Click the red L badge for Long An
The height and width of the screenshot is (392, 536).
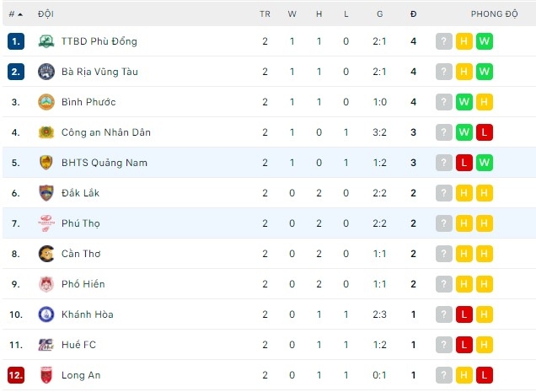[484, 375]
